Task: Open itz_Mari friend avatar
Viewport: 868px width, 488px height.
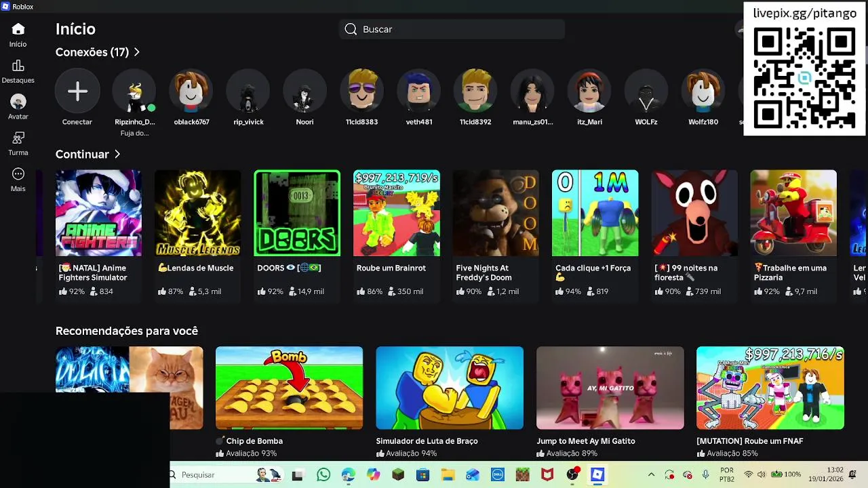Action: (589, 91)
